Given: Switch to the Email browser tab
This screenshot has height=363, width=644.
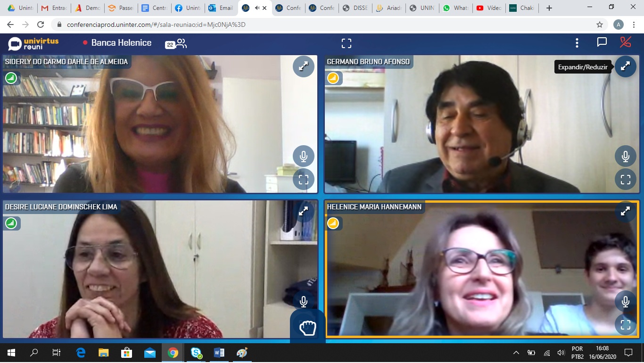Looking at the screenshot, I should click(x=221, y=8).
